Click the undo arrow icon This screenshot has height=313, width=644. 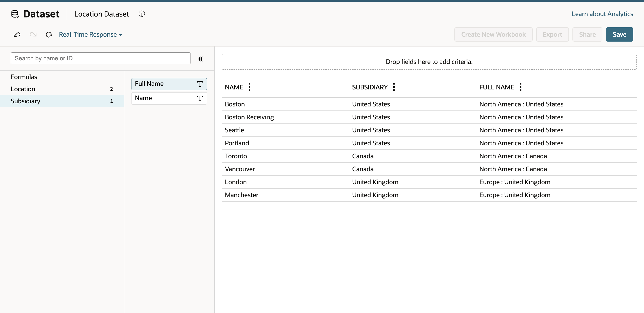pos(17,34)
